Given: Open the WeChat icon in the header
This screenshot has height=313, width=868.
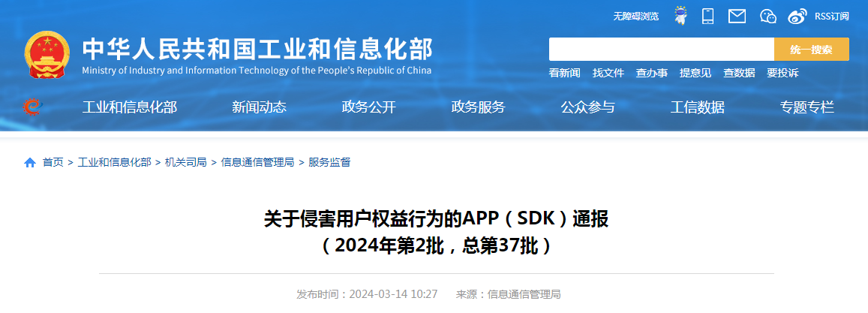Looking at the screenshot, I should click(768, 17).
